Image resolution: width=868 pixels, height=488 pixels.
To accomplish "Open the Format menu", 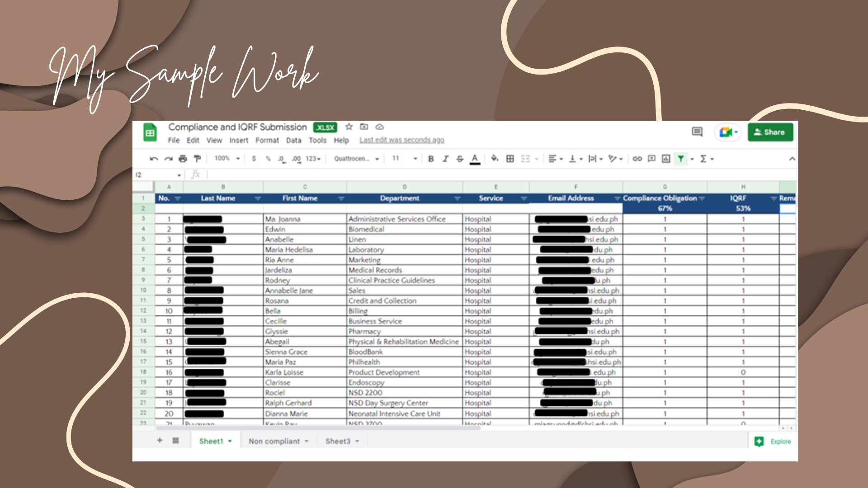I will [x=267, y=141].
